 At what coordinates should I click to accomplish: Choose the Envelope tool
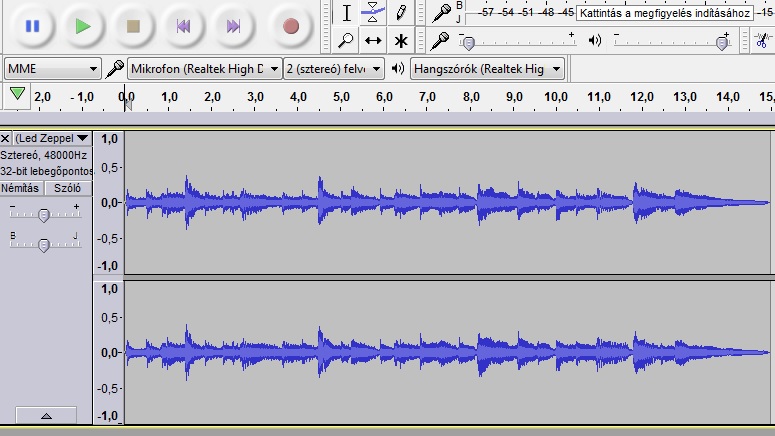(373, 13)
